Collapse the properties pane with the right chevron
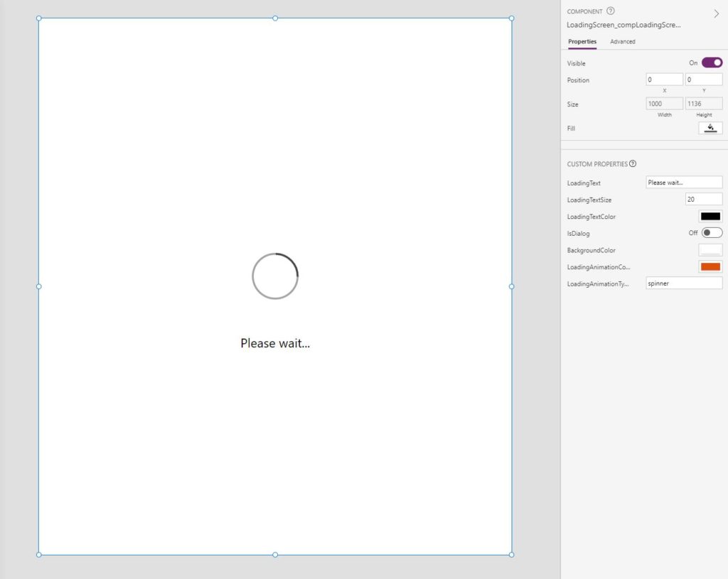 pos(716,13)
